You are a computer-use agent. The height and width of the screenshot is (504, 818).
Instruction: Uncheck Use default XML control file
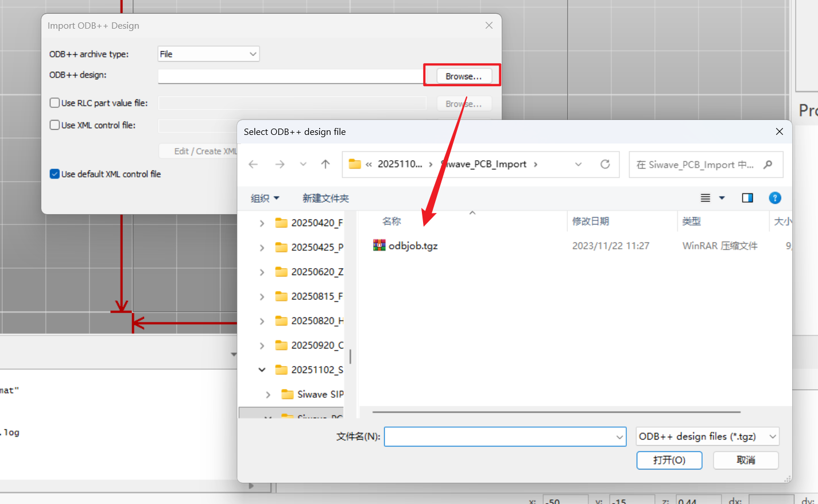[x=55, y=174]
